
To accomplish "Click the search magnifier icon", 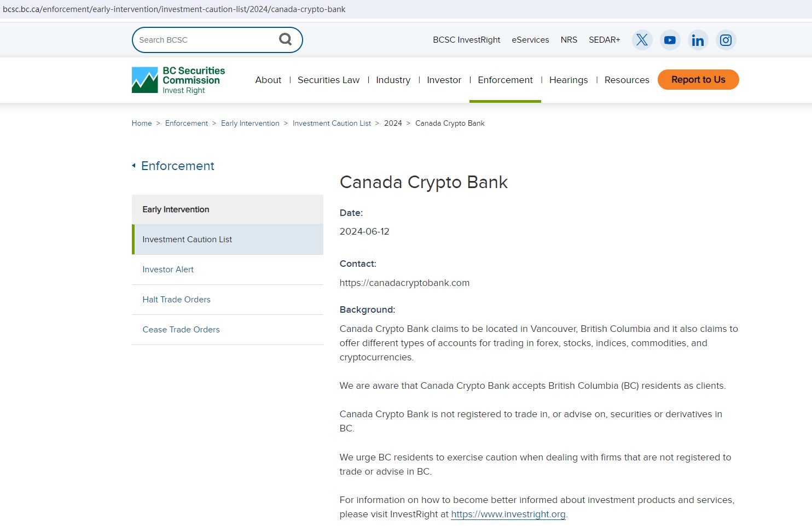I will 285,39.
